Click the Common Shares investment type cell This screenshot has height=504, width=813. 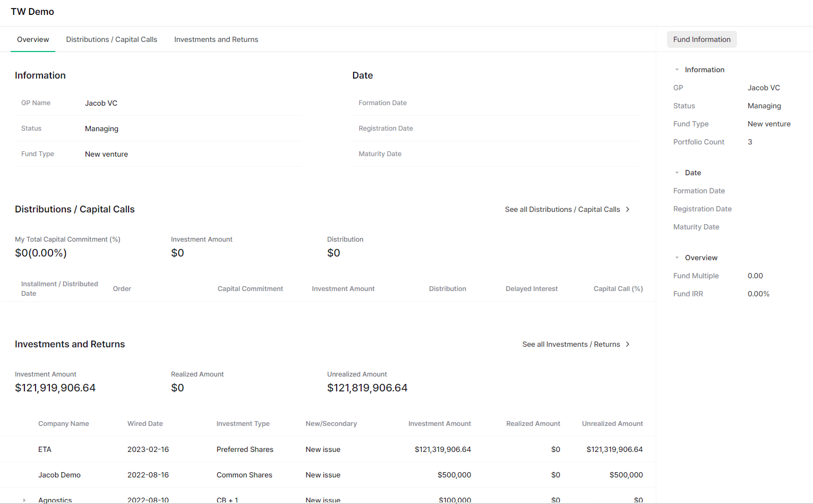(x=244, y=475)
